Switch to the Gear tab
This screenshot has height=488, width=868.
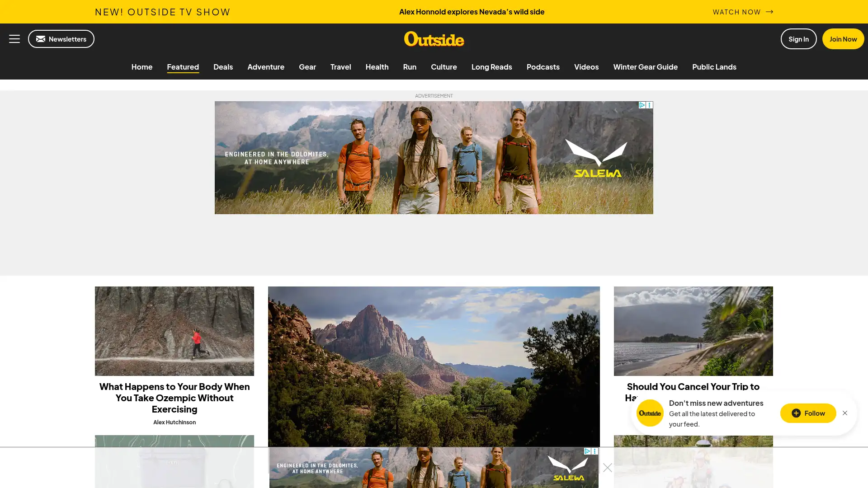point(307,67)
